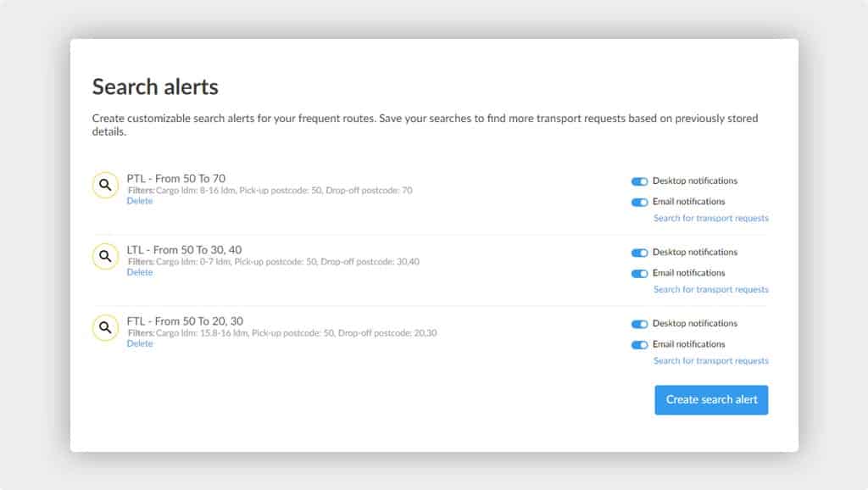
Task: Delete the LTL From 50 To 30, 40 alert
Action: coord(140,272)
